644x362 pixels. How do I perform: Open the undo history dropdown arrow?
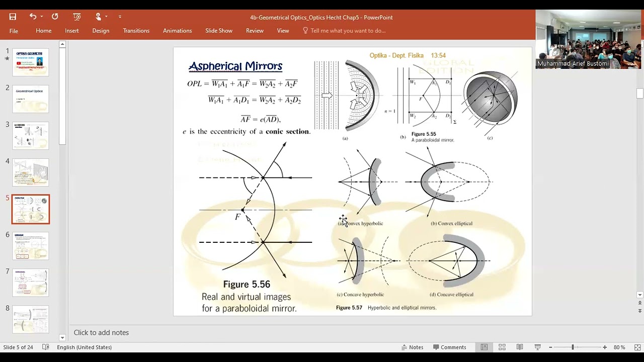[x=41, y=17]
